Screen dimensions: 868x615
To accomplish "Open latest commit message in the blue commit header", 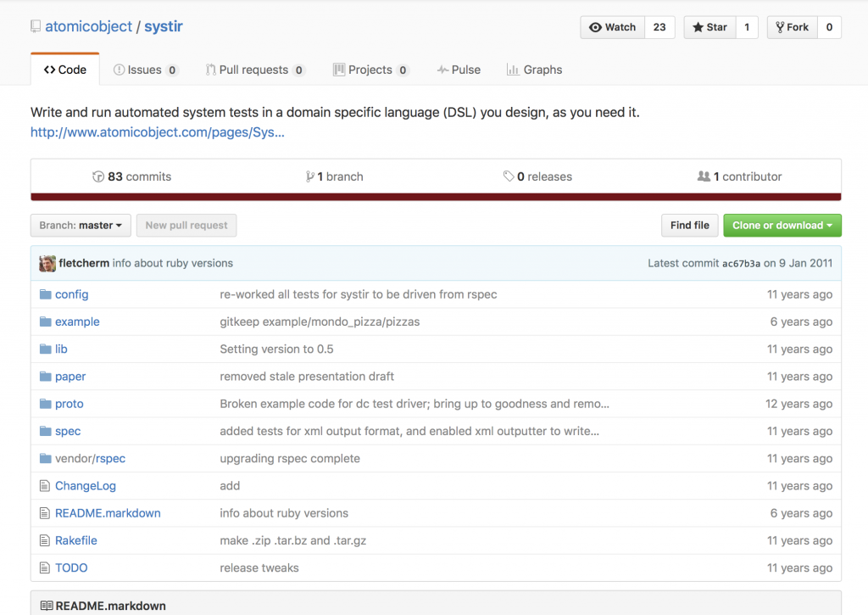I will 173,263.
